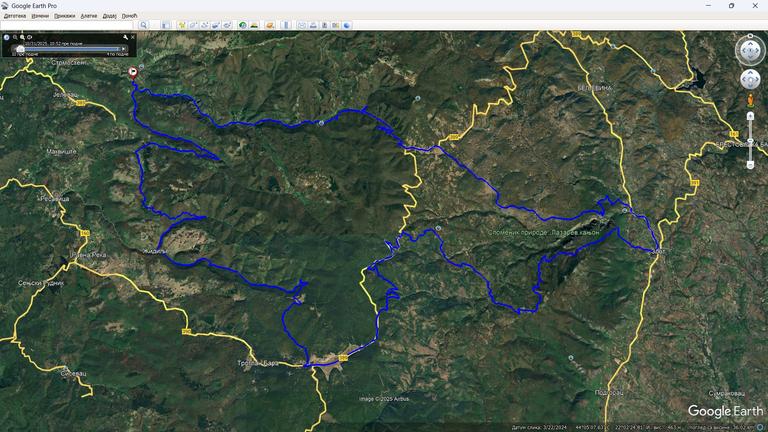This screenshot has height=432, width=768.
Task: Click the Маквиште place label
Action: click(x=61, y=152)
